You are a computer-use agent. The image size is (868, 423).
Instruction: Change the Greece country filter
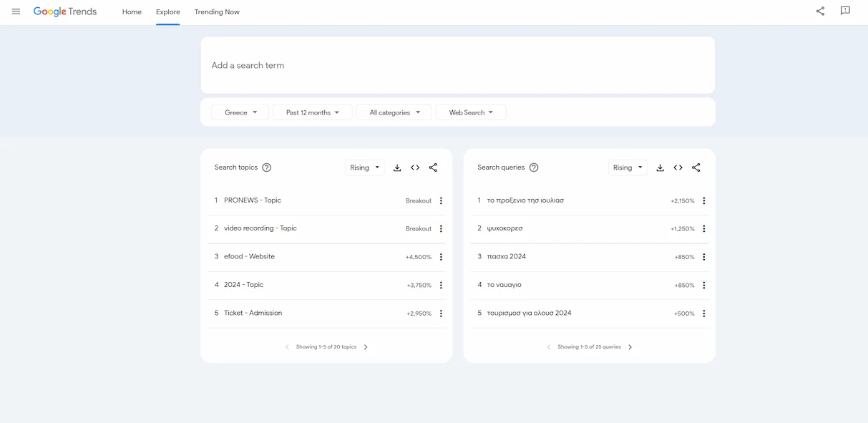[x=239, y=112]
